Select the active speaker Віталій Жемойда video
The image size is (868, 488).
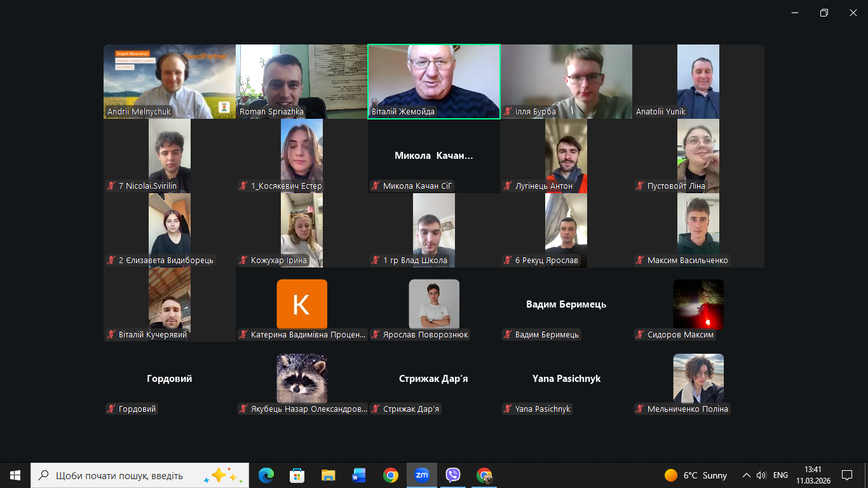434,81
